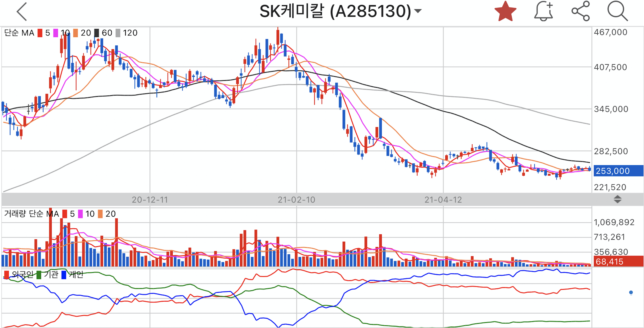Viewport: 644px width, 328px height.
Task: Open the 단순 MA indicator label
Action: (19, 33)
